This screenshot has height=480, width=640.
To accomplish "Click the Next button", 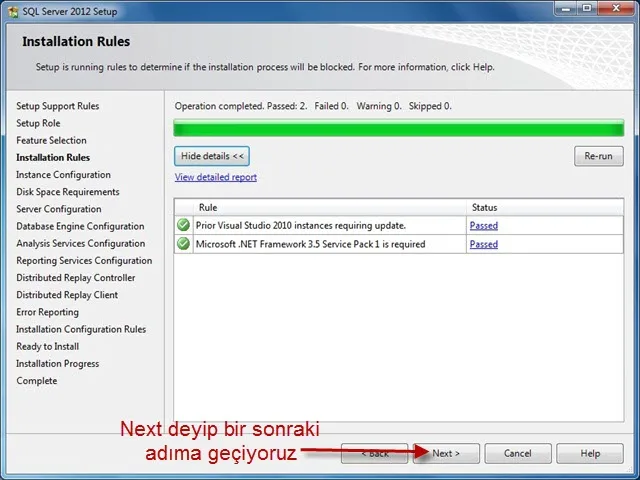I will (x=446, y=453).
